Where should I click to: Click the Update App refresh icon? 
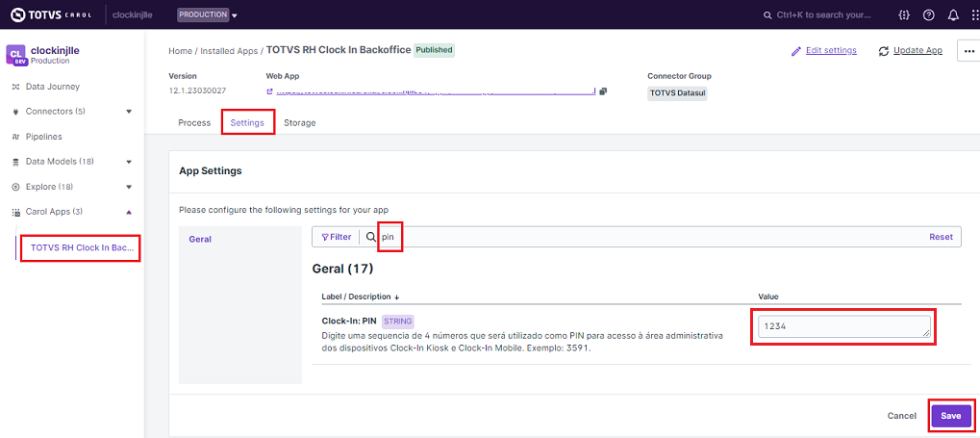[883, 51]
